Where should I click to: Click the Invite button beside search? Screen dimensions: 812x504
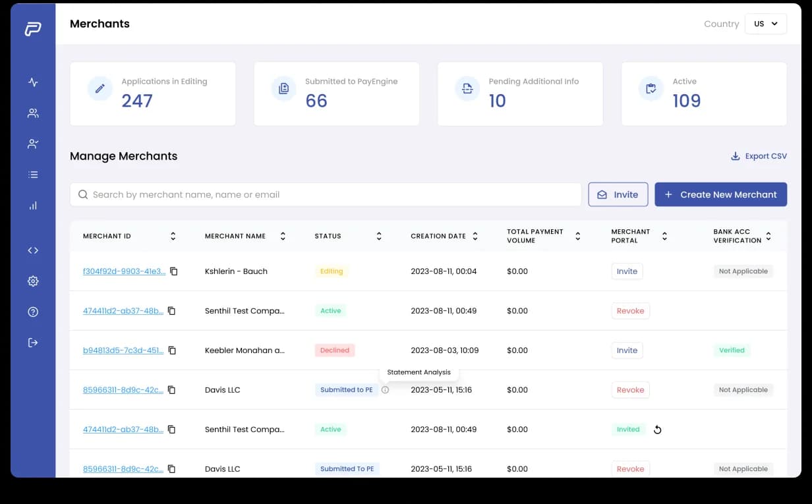click(618, 194)
